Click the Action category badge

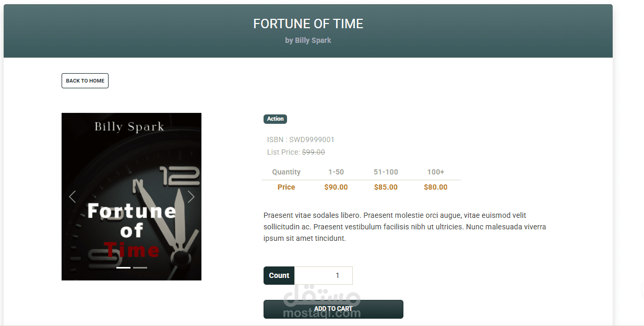[276, 119]
